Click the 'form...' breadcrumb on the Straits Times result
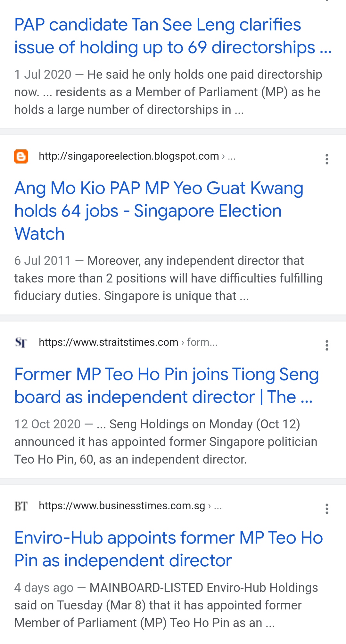This screenshot has height=644, width=346. 202,342
